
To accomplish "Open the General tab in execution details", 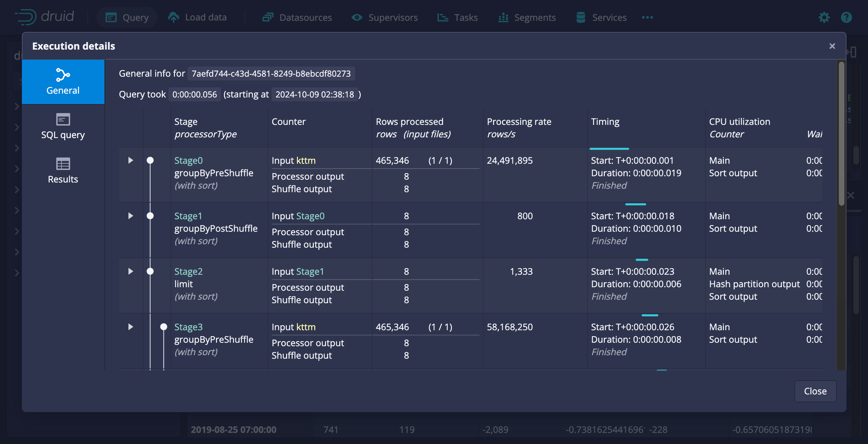I will click(63, 82).
